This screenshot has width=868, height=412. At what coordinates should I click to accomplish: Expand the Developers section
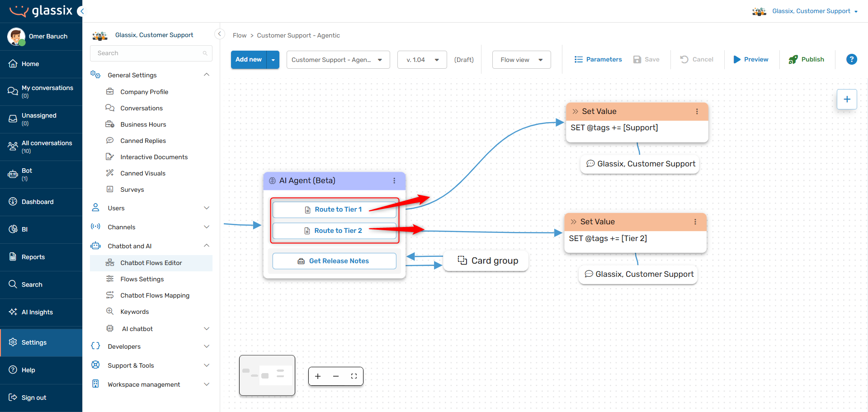(207, 346)
